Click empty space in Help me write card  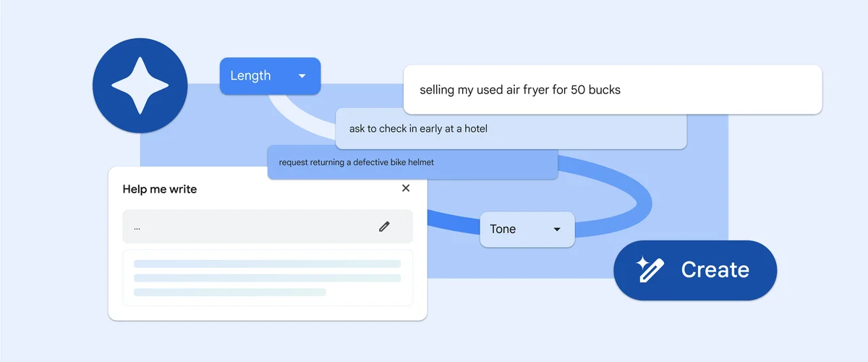[289, 190]
